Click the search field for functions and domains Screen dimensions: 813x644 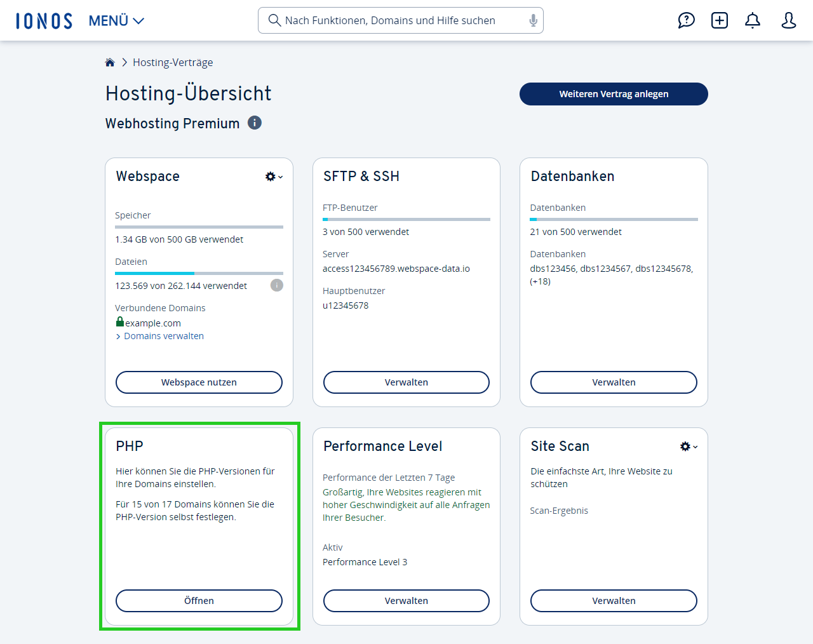coord(401,20)
